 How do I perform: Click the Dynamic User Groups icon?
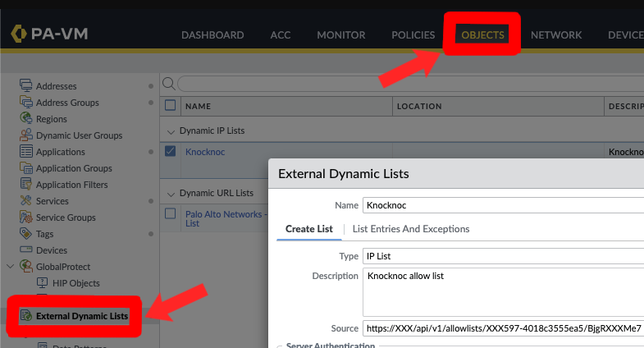click(25, 135)
